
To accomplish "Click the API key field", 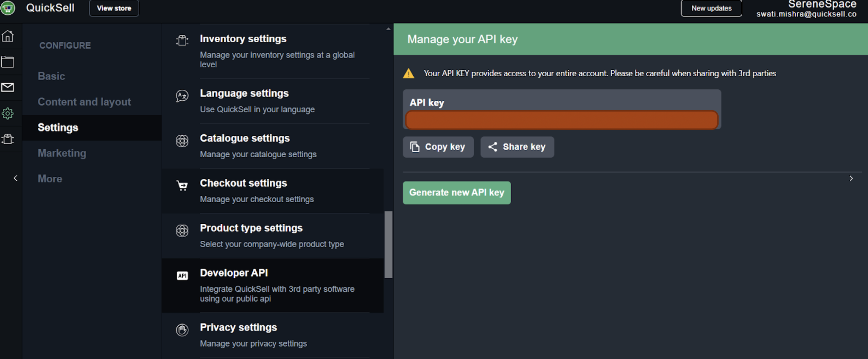I will coord(561,120).
